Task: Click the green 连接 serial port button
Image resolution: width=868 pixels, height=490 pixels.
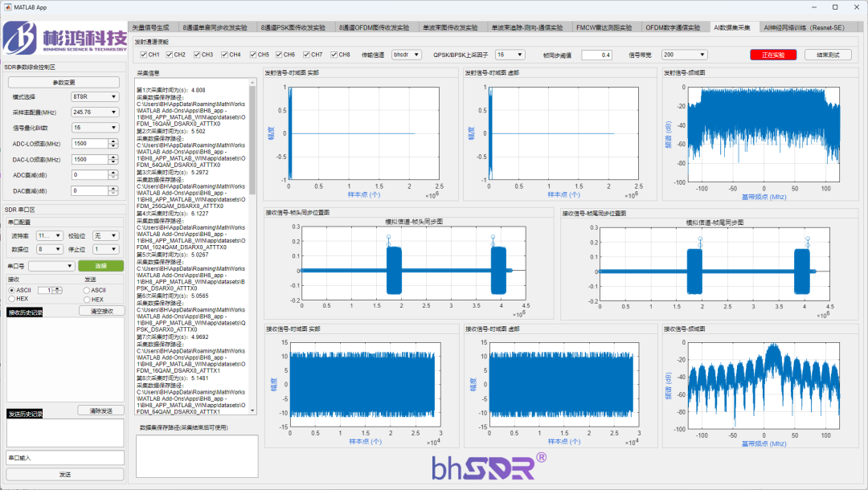Action: (101, 266)
